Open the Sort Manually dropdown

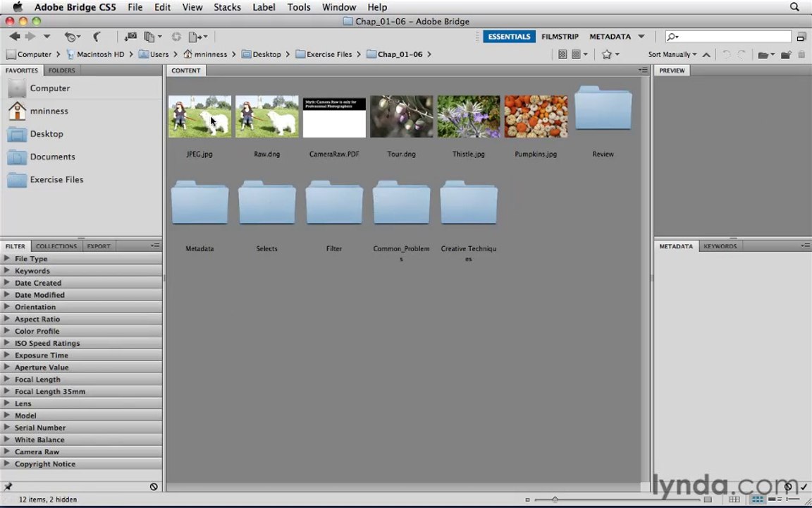[672, 54]
